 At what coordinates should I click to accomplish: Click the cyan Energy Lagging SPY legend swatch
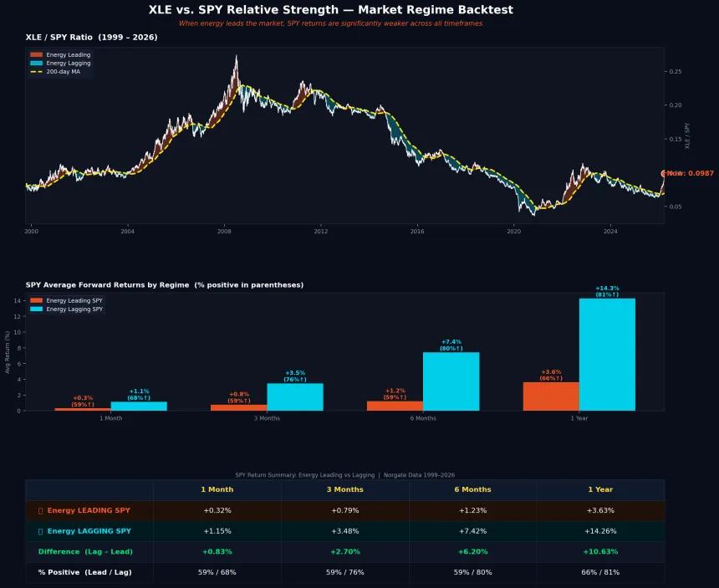click(36, 309)
